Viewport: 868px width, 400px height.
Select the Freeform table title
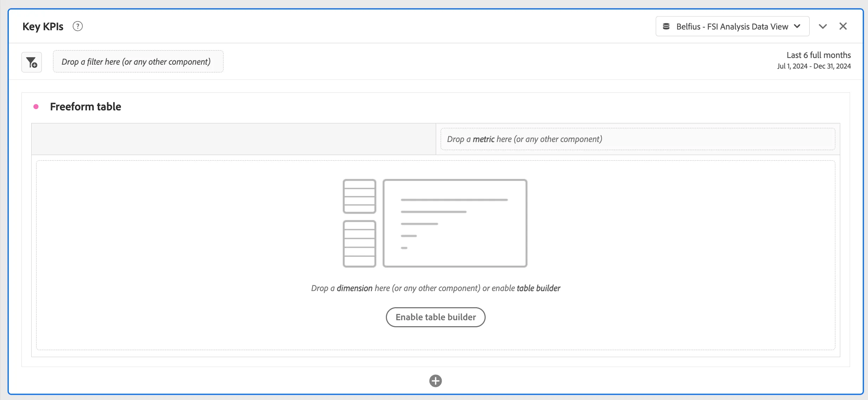tap(85, 107)
